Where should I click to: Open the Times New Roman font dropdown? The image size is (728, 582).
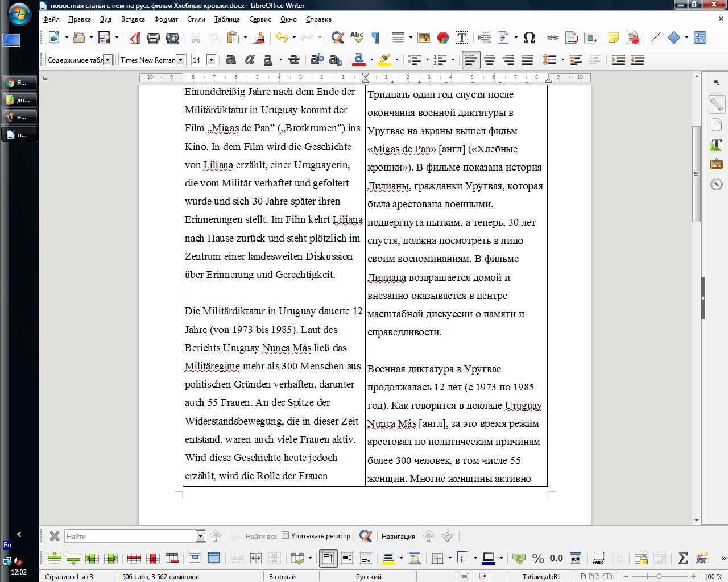[181, 60]
